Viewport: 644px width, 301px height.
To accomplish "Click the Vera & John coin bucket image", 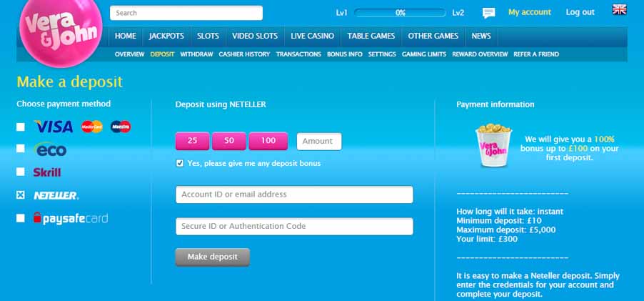I will point(493,146).
